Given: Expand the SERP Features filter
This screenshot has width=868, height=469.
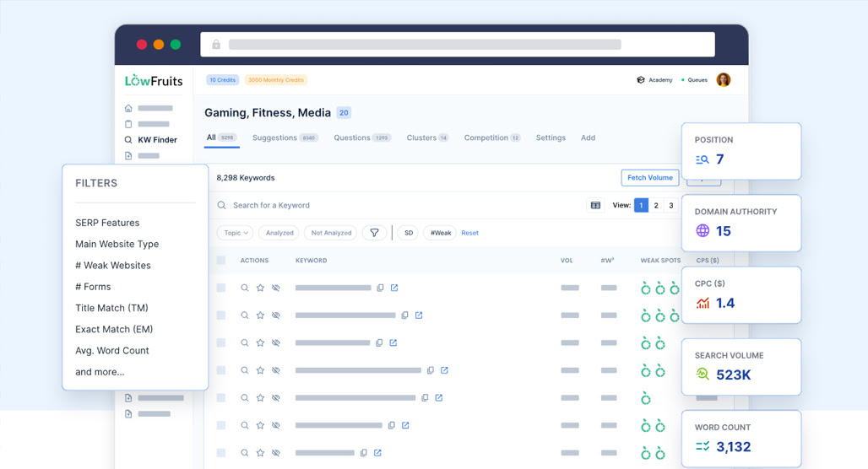Looking at the screenshot, I should [107, 223].
